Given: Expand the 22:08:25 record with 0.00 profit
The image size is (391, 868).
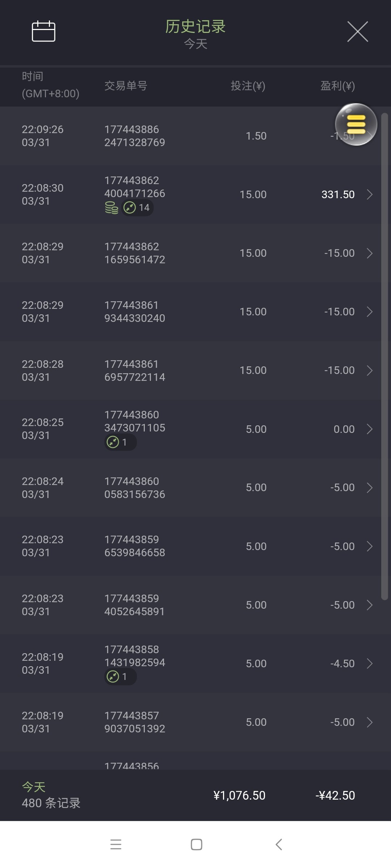Looking at the screenshot, I should click(370, 429).
